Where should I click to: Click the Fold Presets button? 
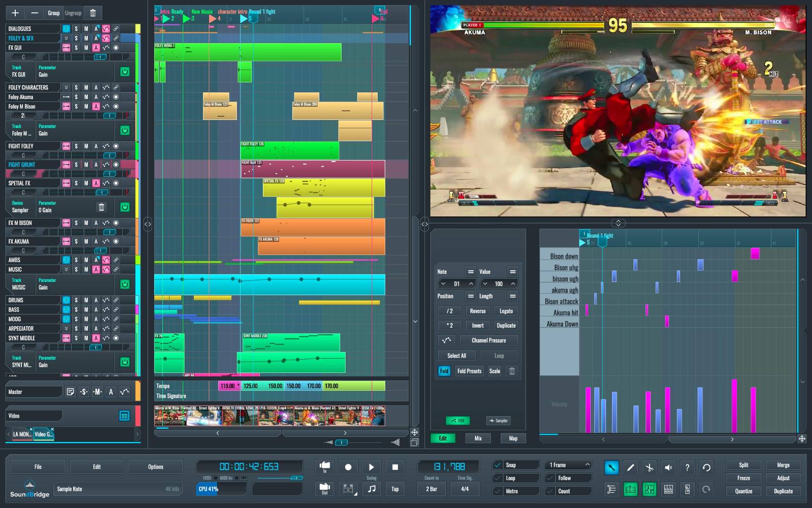[469, 371]
